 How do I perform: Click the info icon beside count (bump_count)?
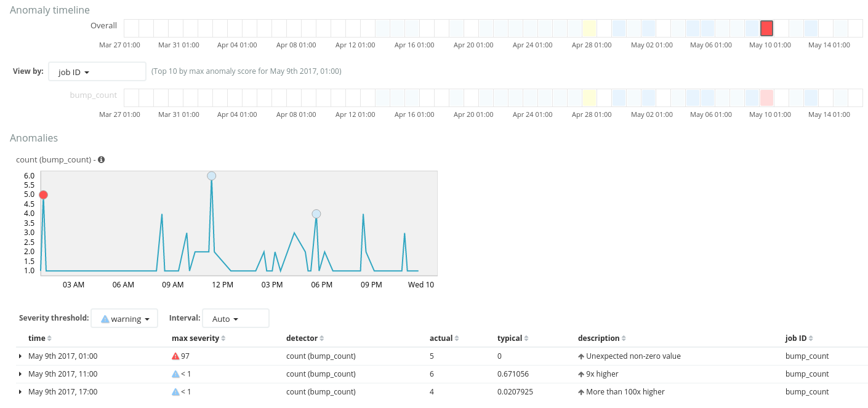point(102,159)
